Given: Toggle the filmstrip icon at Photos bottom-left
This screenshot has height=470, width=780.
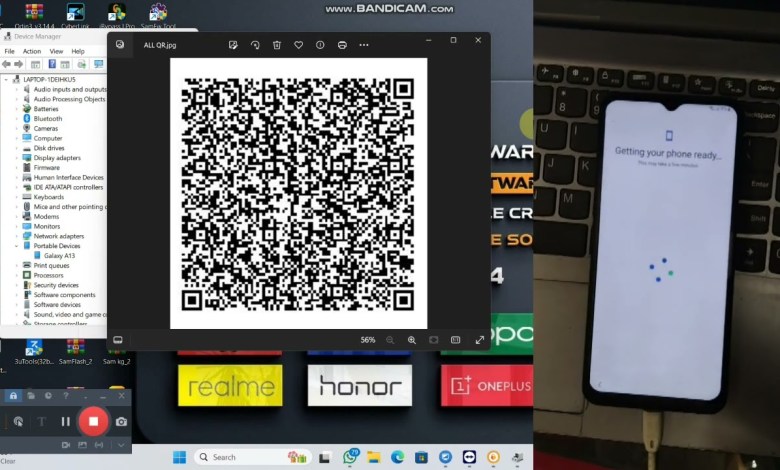Looking at the screenshot, I should 118,340.
